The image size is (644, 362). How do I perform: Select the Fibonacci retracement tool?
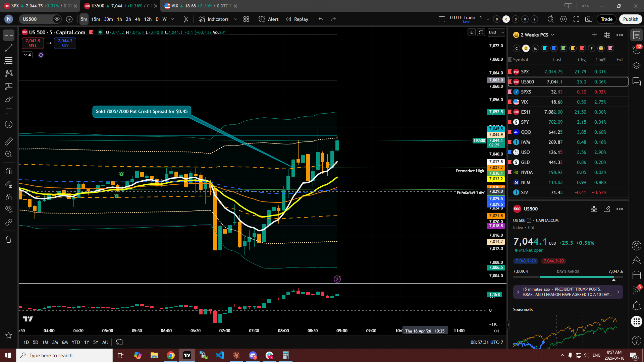point(9,61)
